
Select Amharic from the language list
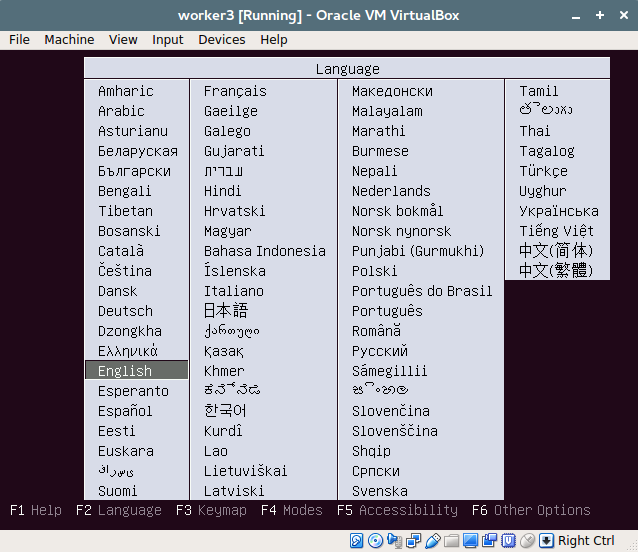(x=126, y=91)
